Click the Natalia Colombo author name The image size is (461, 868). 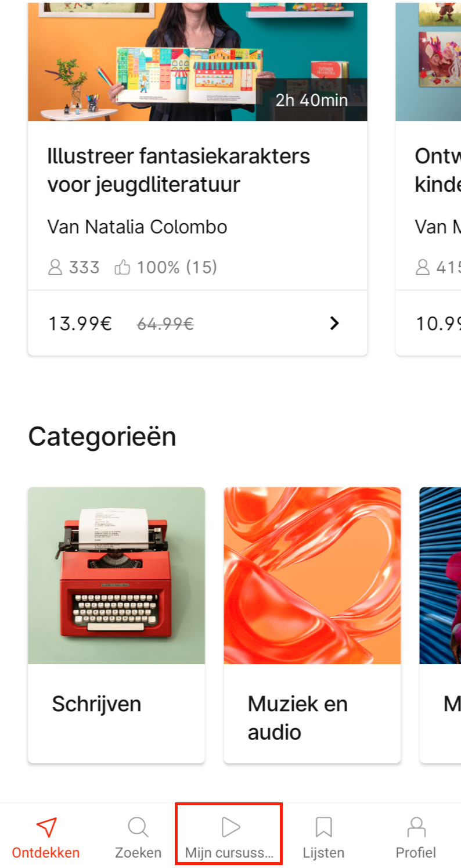point(137,227)
